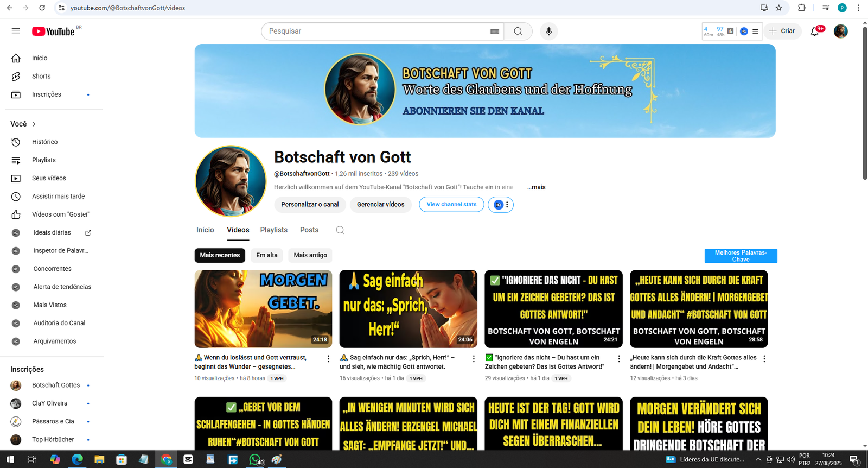Open the Windows Start menu
868x468 pixels.
coord(10,459)
